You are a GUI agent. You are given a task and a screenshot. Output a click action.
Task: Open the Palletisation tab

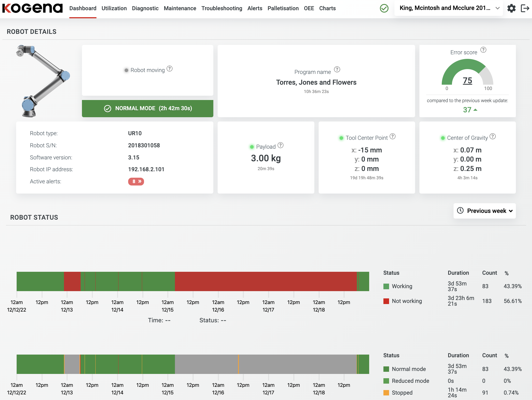(283, 8)
